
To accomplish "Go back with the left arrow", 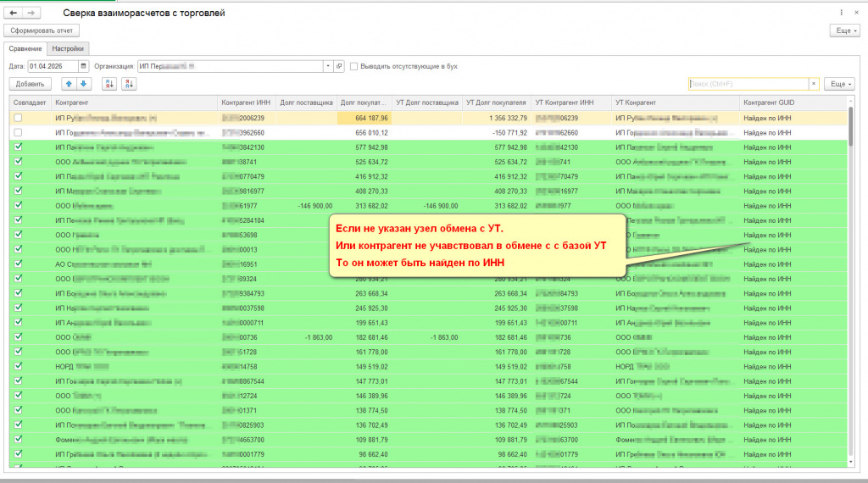I will pos(14,13).
